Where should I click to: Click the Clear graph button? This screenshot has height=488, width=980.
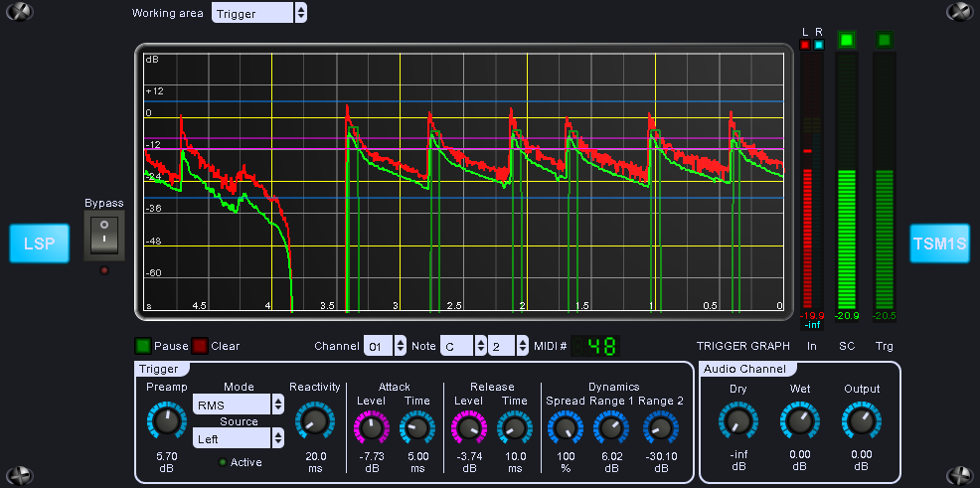click(x=200, y=346)
